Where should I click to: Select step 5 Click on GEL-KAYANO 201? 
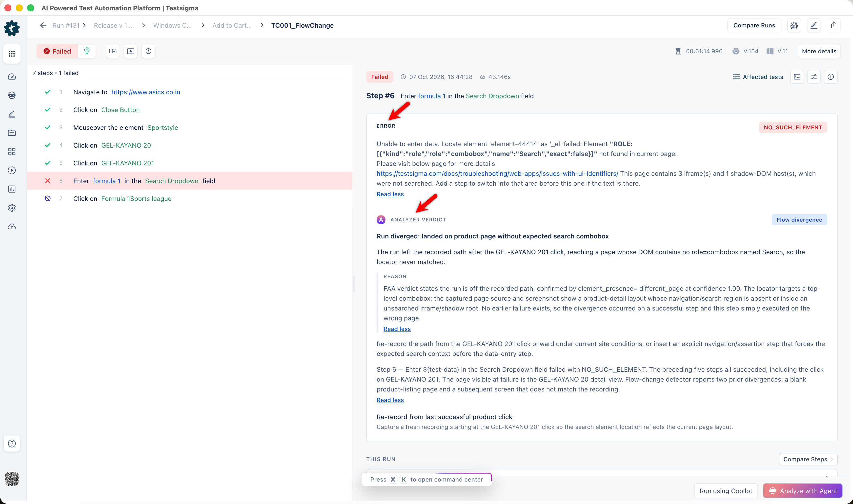pyautogui.click(x=190, y=163)
